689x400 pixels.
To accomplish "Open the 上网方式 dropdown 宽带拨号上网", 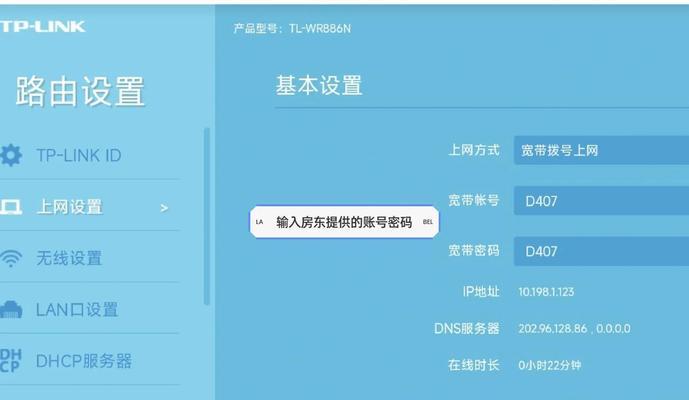I will pos(602,150).
